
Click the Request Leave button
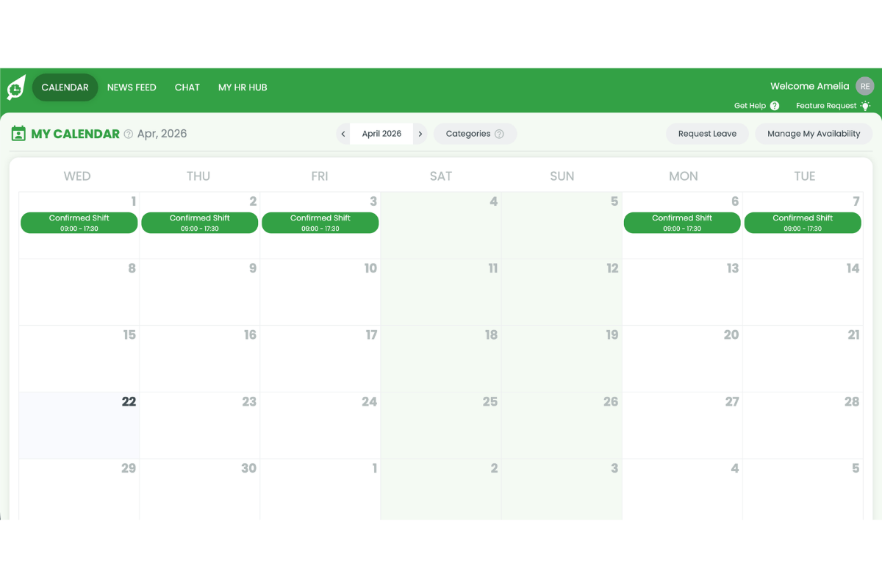click(707, 133)
